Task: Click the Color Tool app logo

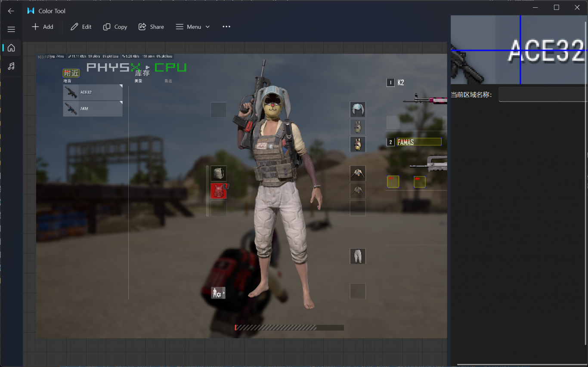Action: coord(31,11)
